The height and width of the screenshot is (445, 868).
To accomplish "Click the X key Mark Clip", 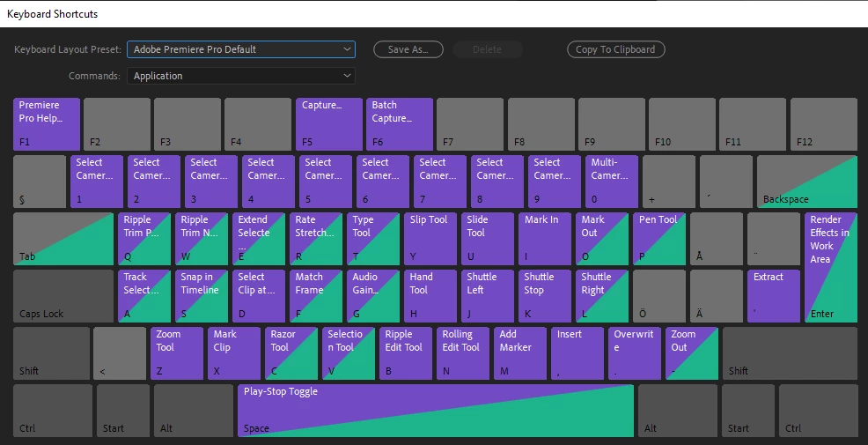I will [234, 353].
